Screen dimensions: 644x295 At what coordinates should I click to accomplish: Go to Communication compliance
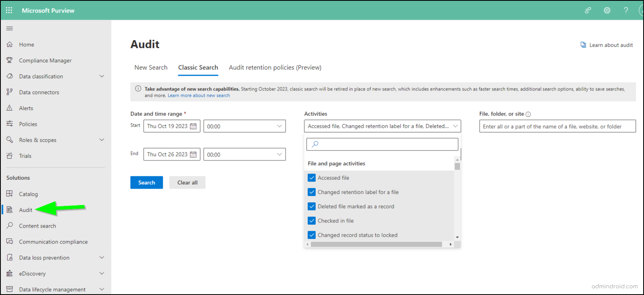point(53,241)
